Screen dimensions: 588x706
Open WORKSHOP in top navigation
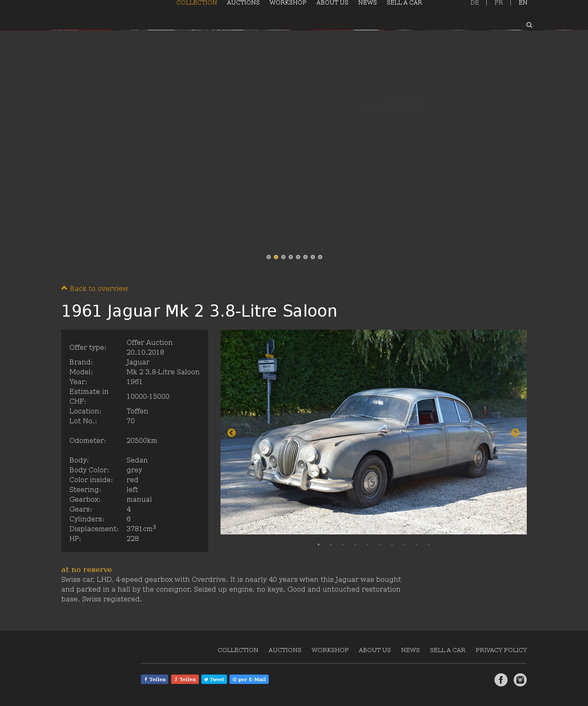point(288,3)
